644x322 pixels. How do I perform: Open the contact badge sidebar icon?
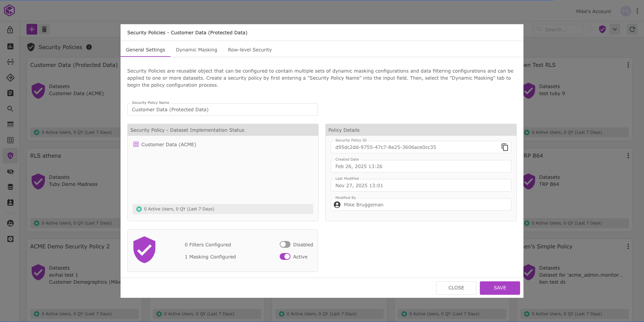pos(10,202)
